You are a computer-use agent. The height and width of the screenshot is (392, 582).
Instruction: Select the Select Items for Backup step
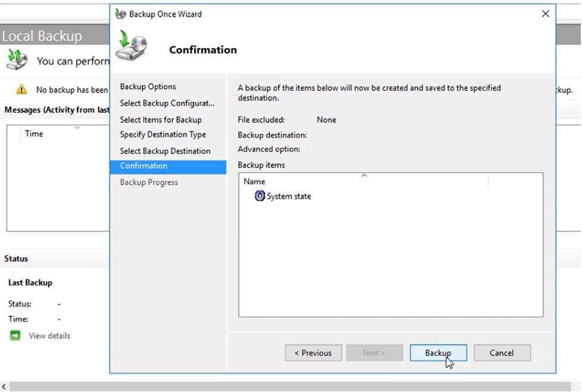(x=161, y=119)
